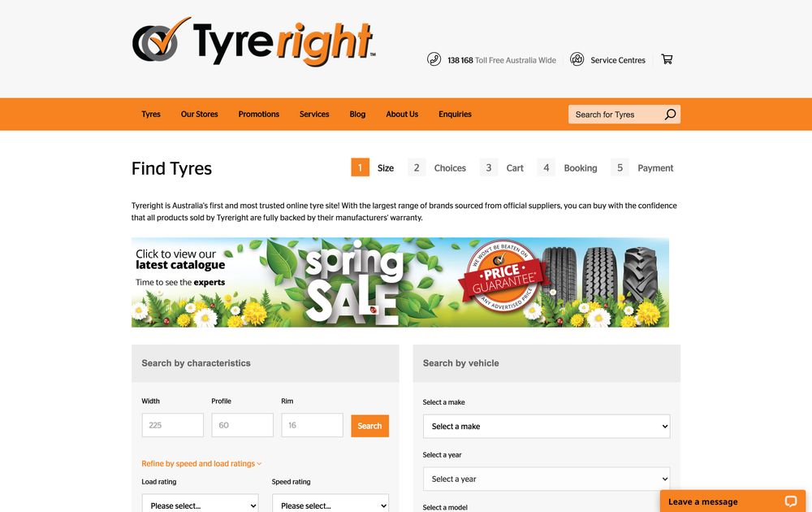Click the Width input field
The height and width of the screenshot is (512, 812).
pyautogui.click(x=172, y=425)
